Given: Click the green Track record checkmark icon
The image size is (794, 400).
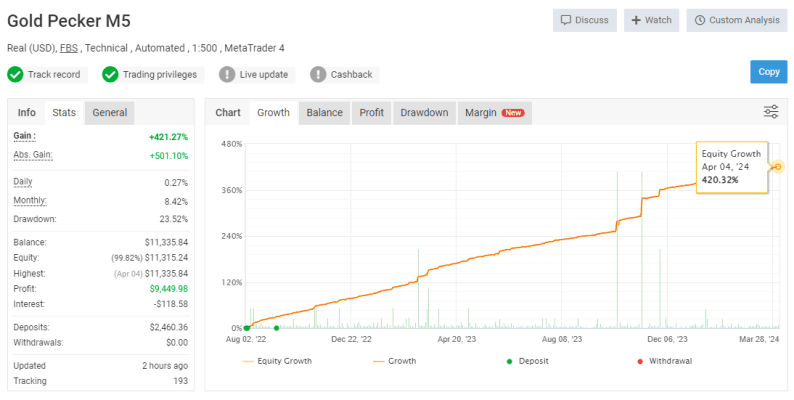Looking at the screenshot, I should (x=15, y=74).
